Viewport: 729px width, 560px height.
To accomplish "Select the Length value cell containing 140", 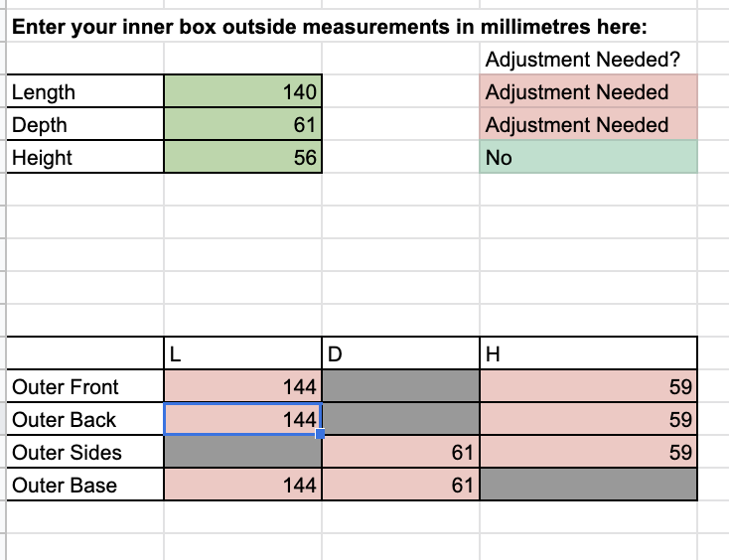I will tap(242, 92).
